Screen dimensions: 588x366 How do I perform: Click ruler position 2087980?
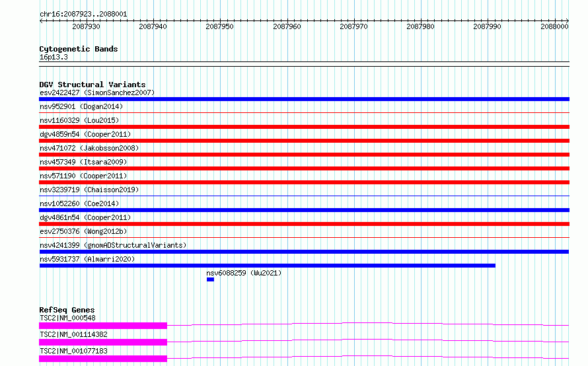point(420,26)
